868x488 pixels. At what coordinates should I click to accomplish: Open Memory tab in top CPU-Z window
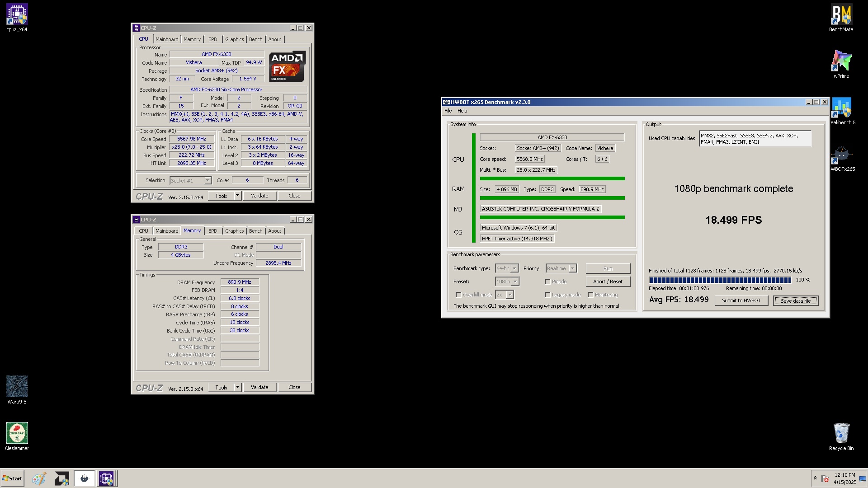pos(192,39)
